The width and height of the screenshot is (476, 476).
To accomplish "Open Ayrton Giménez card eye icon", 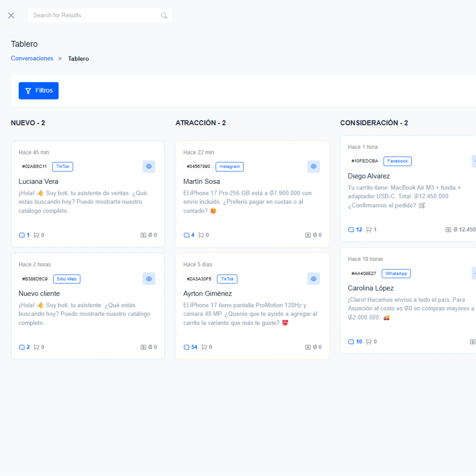I will [x=314, y=279].
